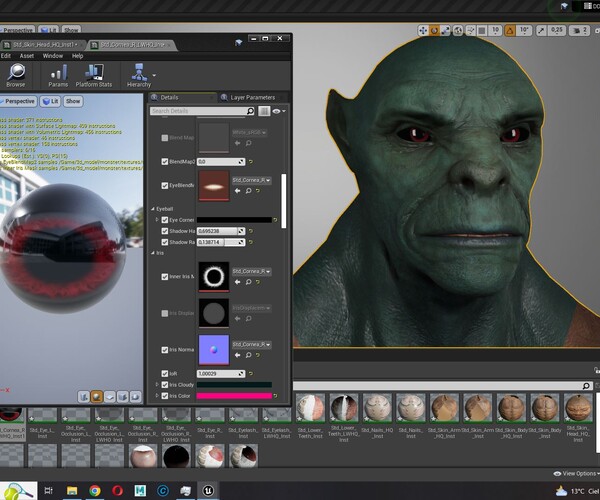Viewport: 600px width, 500px height.
Task: Switch to the Std_Skin_Head_HQ_Inst1 tab
Action: pyautogui.click(x=43, y=45)
